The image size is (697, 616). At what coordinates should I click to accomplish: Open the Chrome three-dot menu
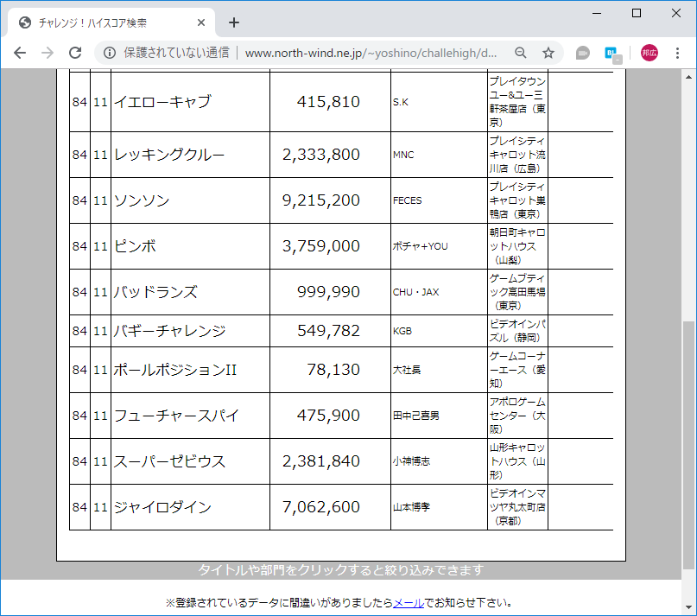(x=678, y=53)
